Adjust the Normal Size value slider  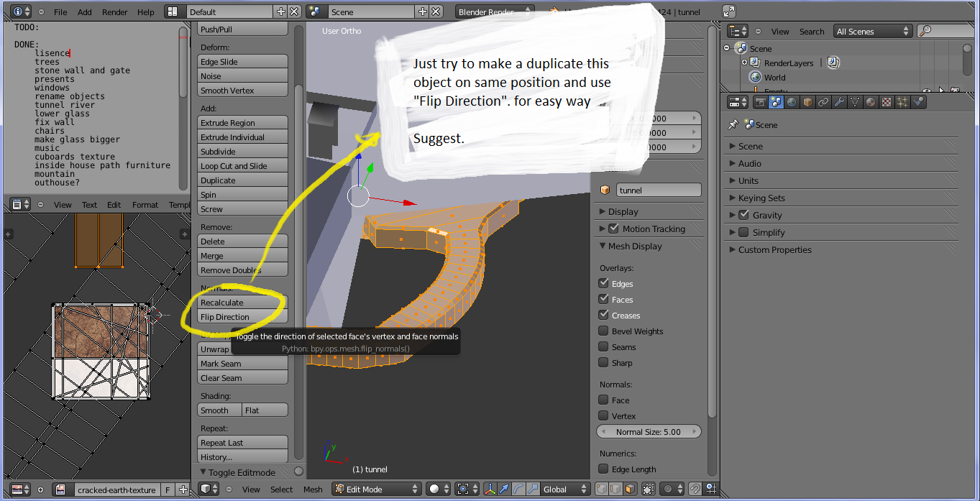click(x=648, y=432)
